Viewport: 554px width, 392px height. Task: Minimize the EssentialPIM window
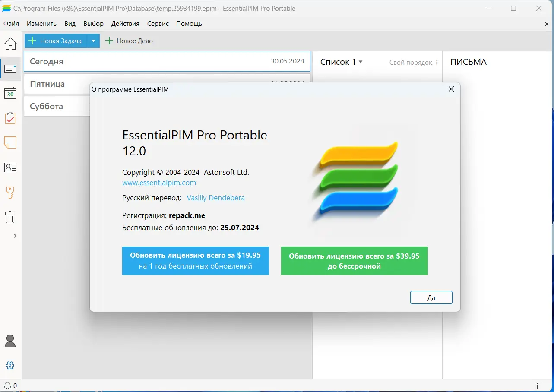[488, 8]
